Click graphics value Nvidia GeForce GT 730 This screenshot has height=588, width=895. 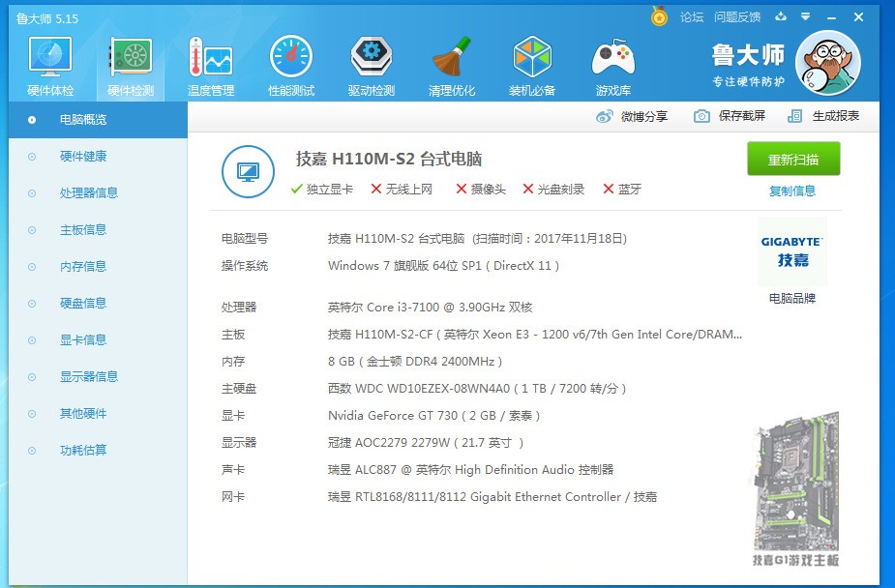(x=433, y=416)
